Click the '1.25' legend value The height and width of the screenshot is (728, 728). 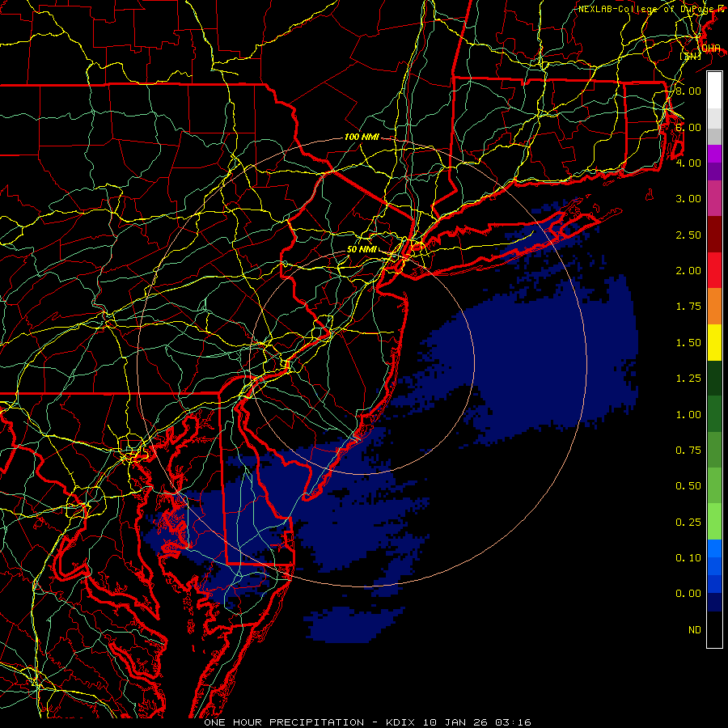coord(688,379)
